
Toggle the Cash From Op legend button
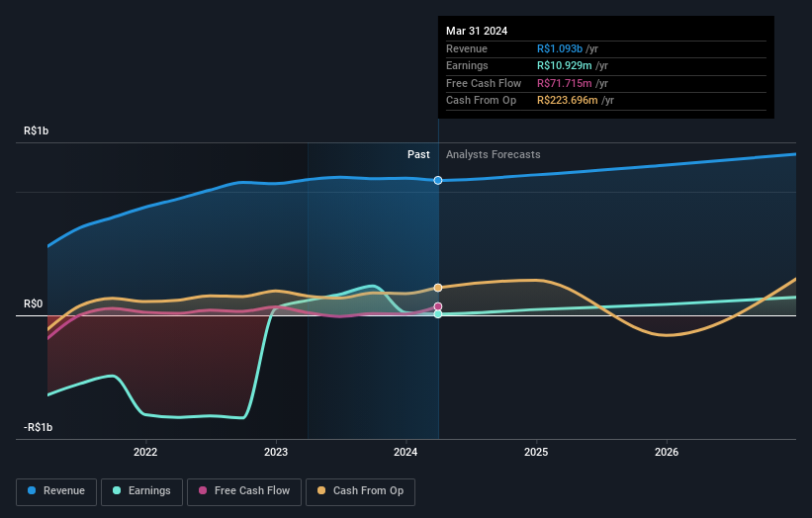tap(360, 491)
